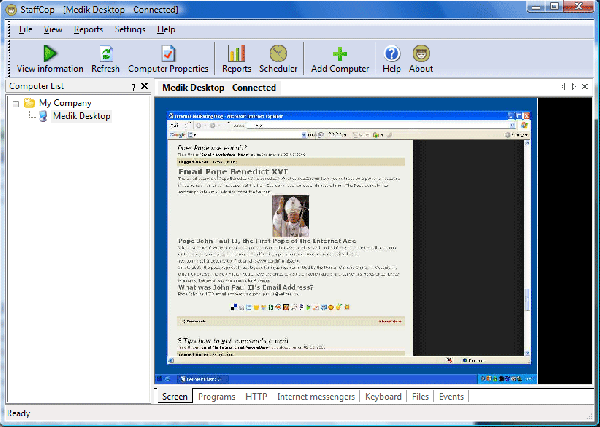Switch to the Programs tab
Image resolution: width=600 pixels, height=427 pixels.
[217, 397]
